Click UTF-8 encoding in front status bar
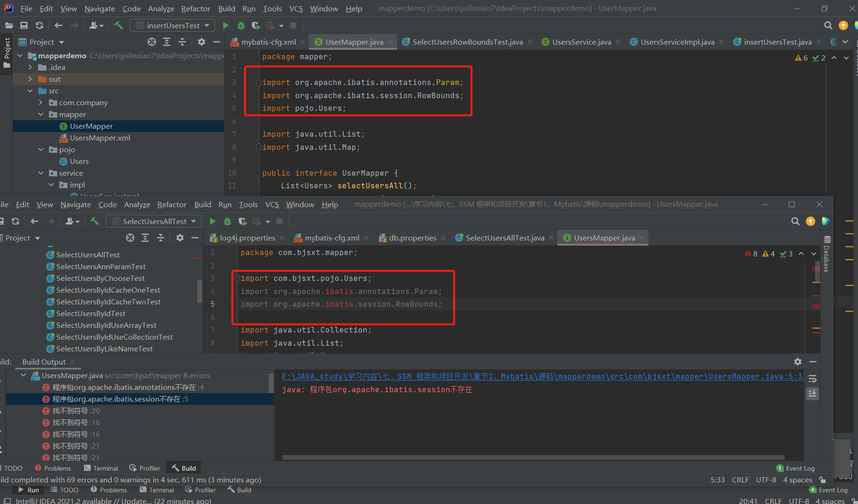 (x=766, y=480)
